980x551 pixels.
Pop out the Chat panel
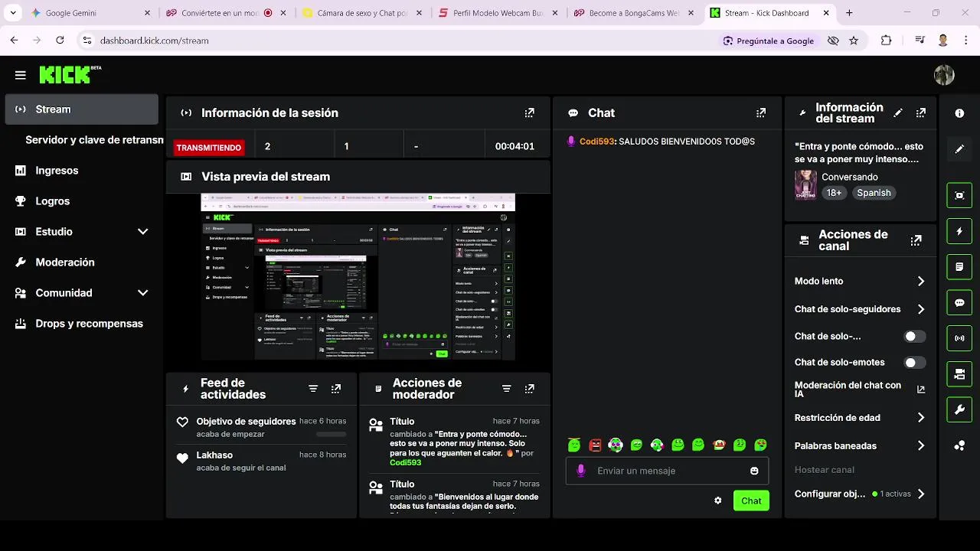pos(760,112)
